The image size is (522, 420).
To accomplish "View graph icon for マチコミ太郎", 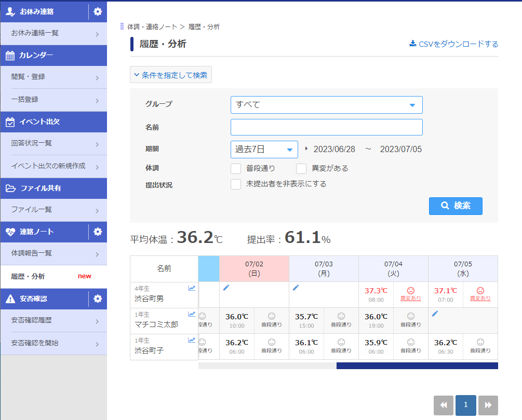I will click(x=192, y=314).
